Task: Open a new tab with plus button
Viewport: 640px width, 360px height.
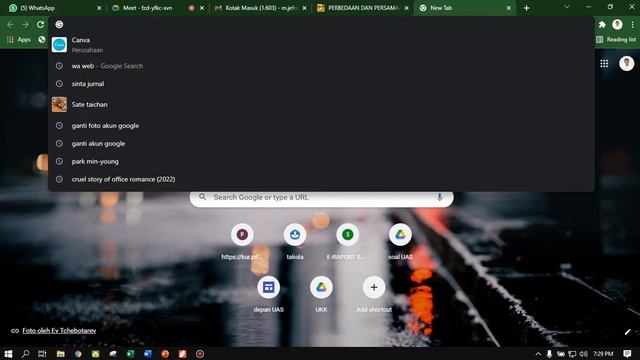Action: tap(527, 8)
